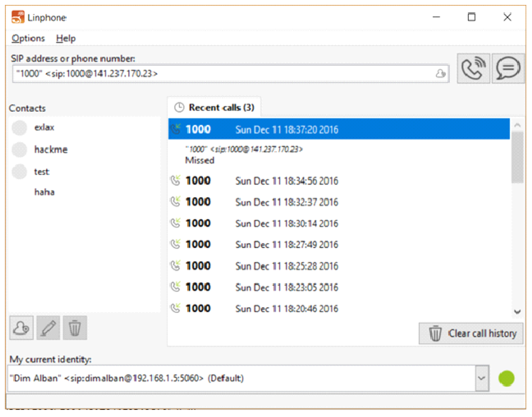
Task: Click incoming call icon on 18:32:37 entry
Action: click(x=176, y=202)
